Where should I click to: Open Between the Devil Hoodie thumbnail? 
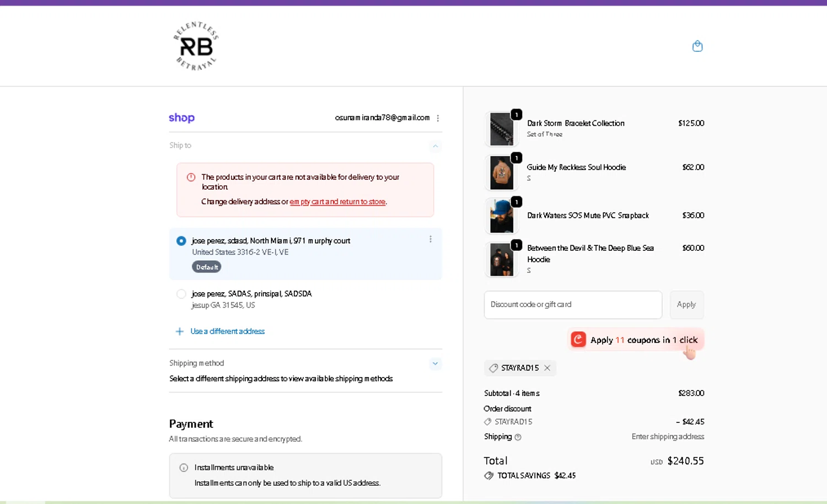coord(502,259)
